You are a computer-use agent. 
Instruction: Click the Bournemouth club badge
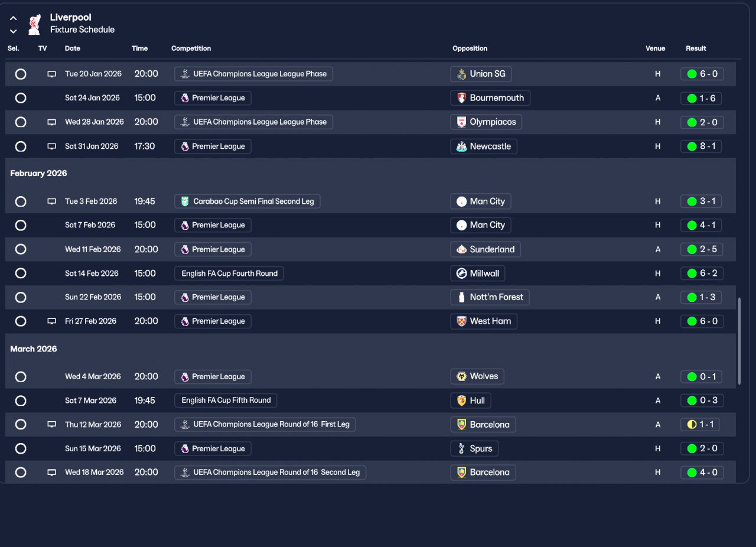(462, 98)
